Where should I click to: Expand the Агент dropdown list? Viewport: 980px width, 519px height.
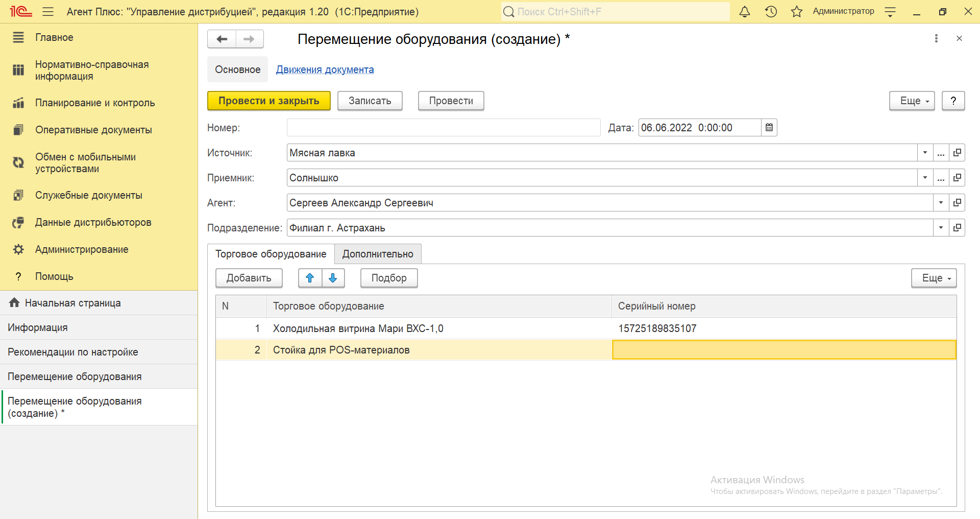(x=941, y=203)
